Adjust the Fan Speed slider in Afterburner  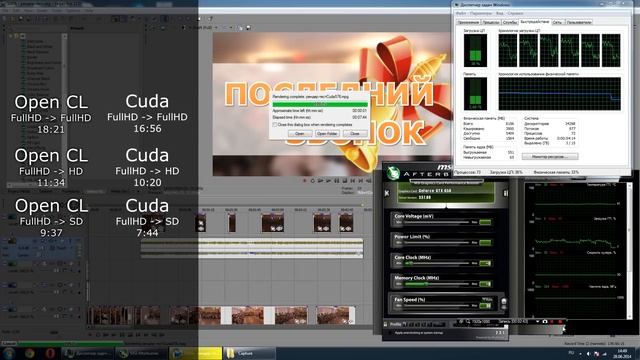tap(436, 305)
